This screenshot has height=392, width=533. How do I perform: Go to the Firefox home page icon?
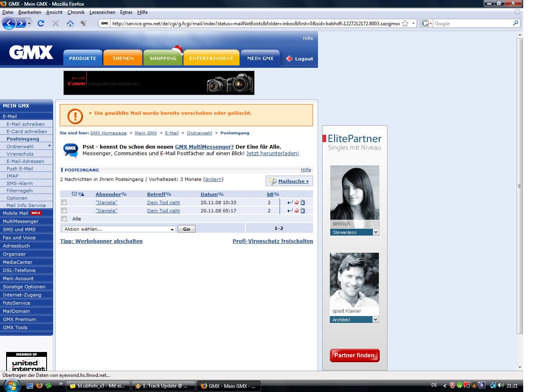70,24
